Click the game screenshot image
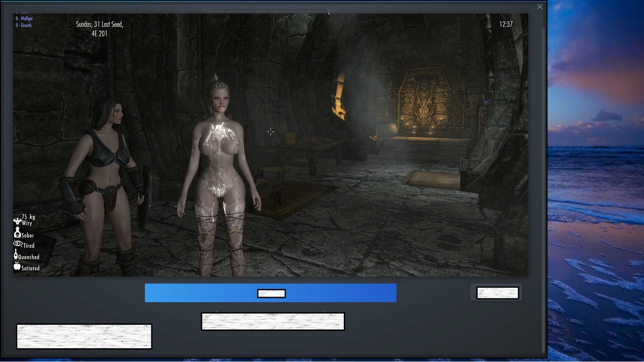644x362 pixels. click(270, 145)
